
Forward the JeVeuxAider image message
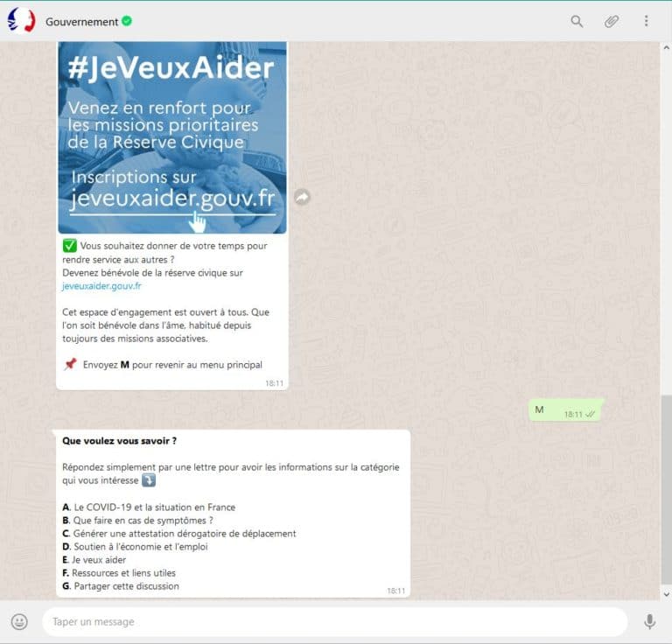coord(302,197)
